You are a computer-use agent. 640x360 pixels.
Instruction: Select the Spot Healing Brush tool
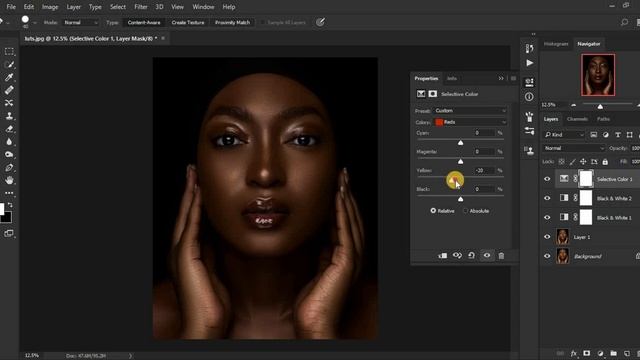9,90
